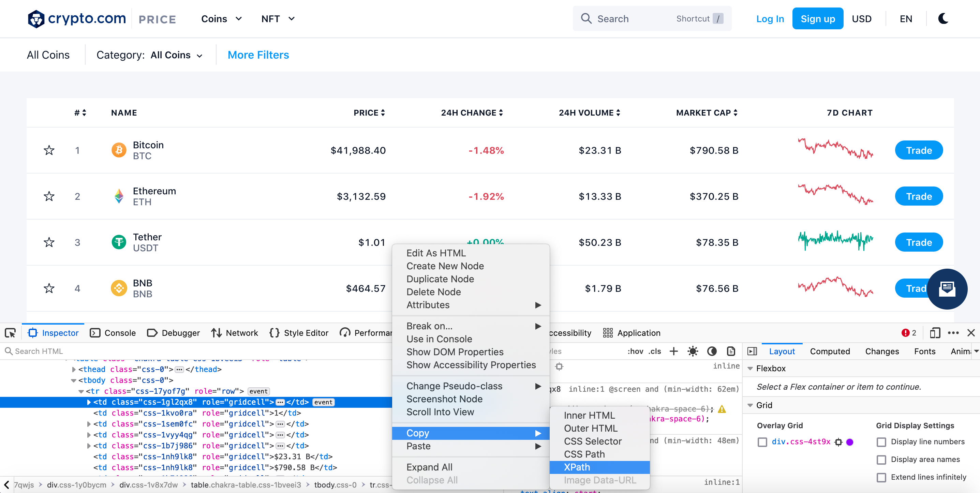Open the layout tabs overflow dropdown arrow
980x493 pixels.
click(x=976, y=351)
